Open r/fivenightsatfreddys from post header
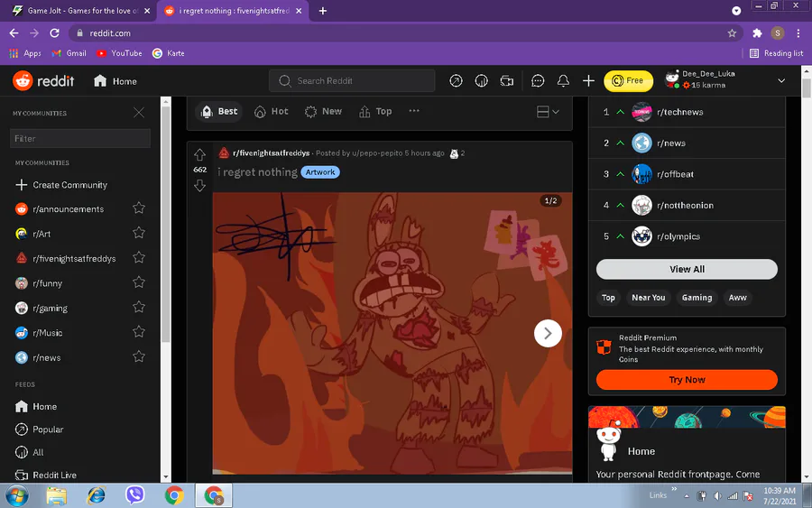 (x=272, y=153)
